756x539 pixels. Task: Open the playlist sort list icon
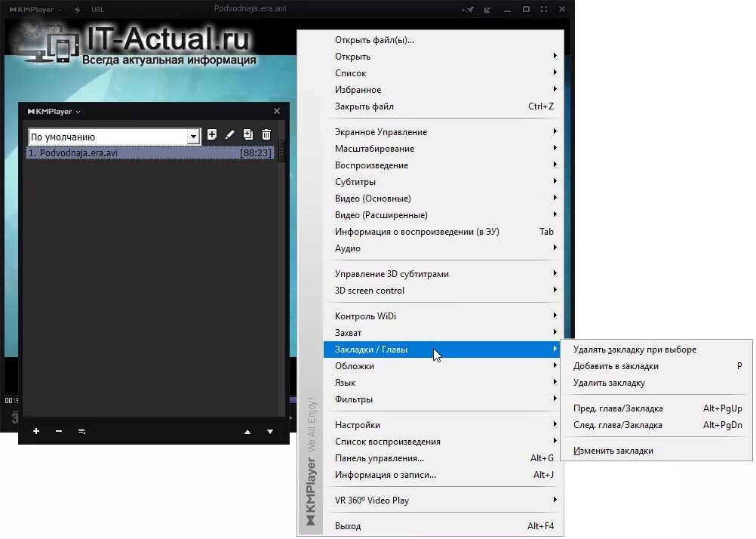tap(81, 431)
